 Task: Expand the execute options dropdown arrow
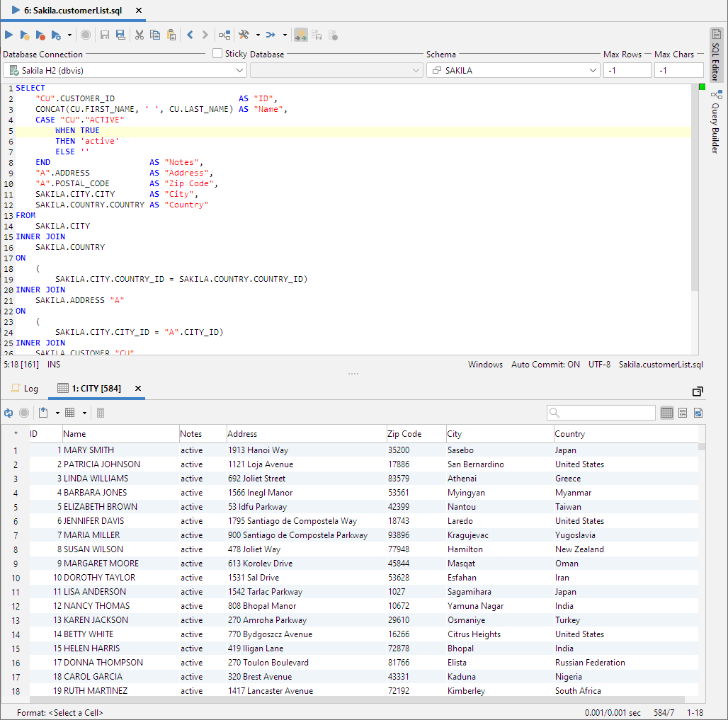(x=69, y=35)
